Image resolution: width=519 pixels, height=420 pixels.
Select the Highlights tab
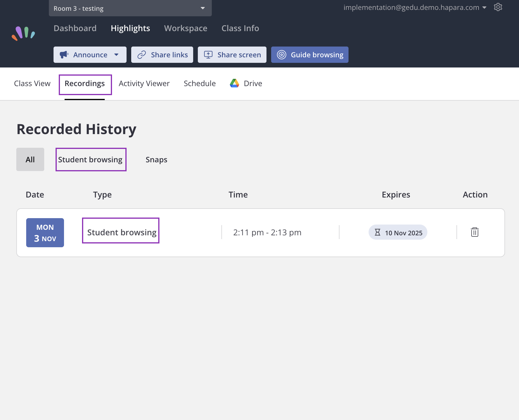(x=130, y=28)
